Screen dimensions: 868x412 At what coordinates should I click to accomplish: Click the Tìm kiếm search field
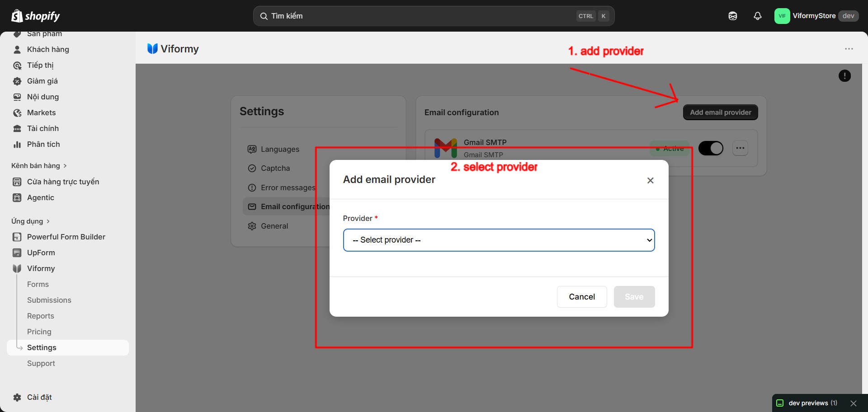click(434, 16)
